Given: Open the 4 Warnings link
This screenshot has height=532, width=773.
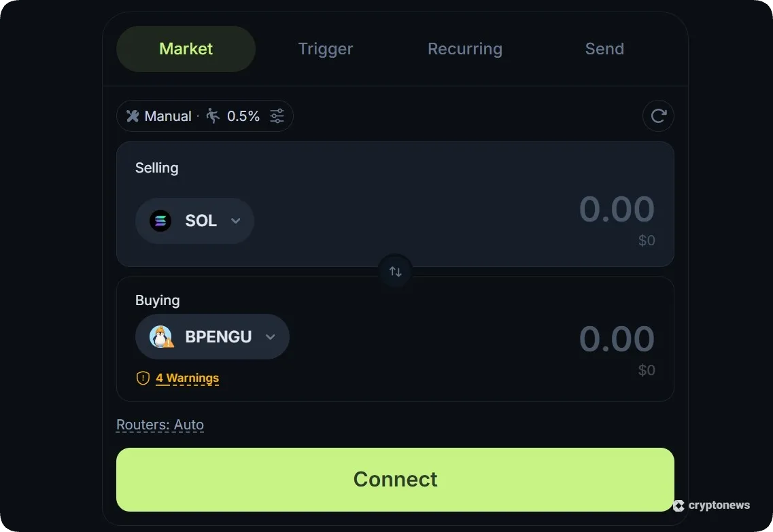Looking at the screenshot, I should coord(187,378).
